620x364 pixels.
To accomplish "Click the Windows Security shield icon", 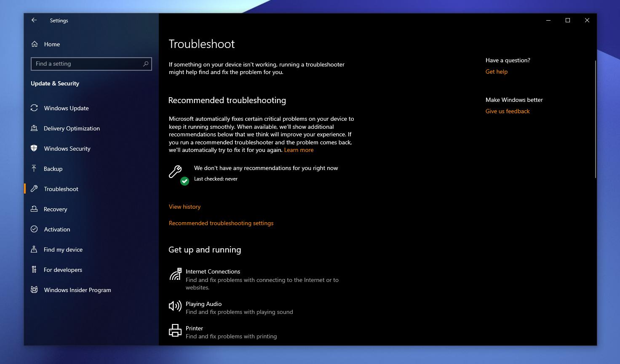I will [x=34, y=149].
